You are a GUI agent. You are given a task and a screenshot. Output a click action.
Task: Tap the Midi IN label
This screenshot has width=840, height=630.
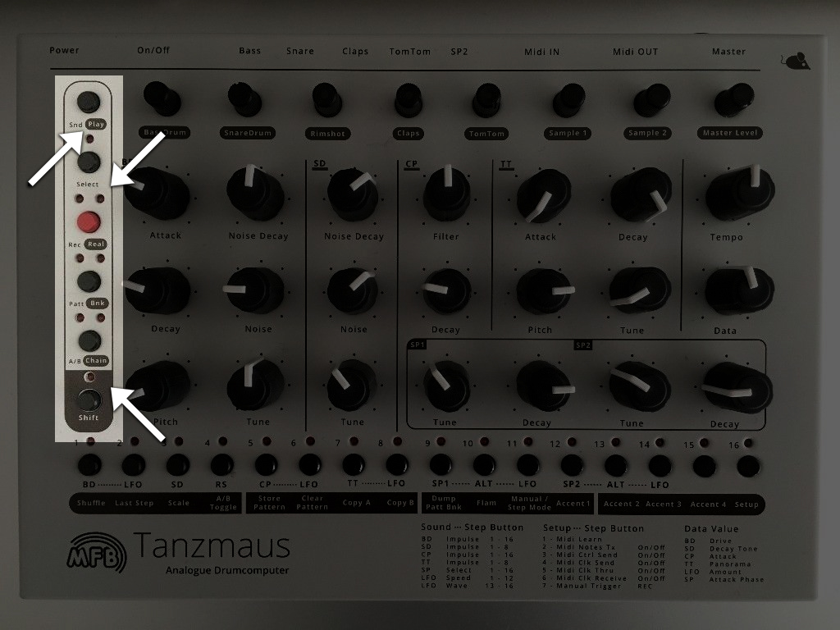click(541, 52)
